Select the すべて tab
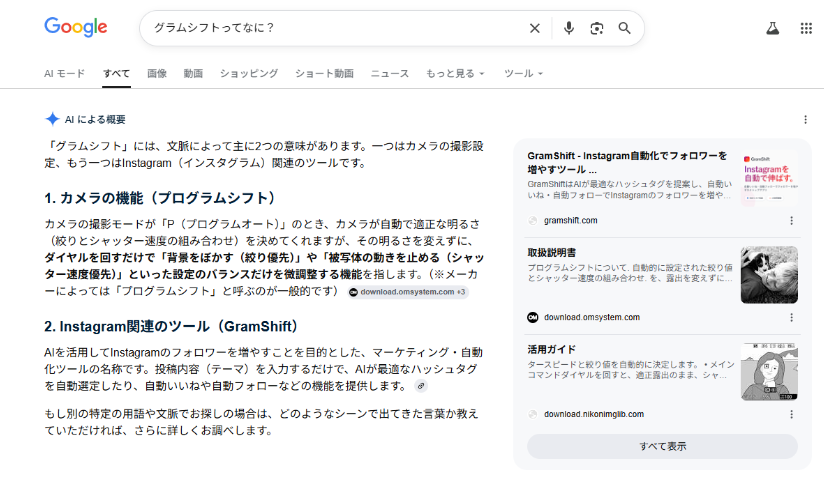 [x=116, y=74]
